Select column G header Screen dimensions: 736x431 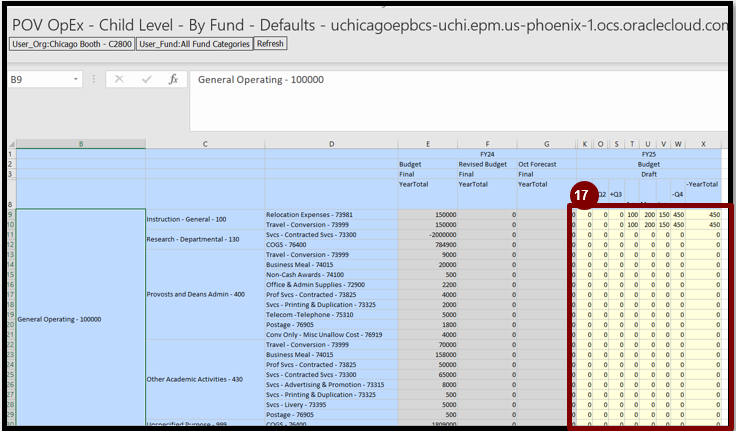coord(546,144)
